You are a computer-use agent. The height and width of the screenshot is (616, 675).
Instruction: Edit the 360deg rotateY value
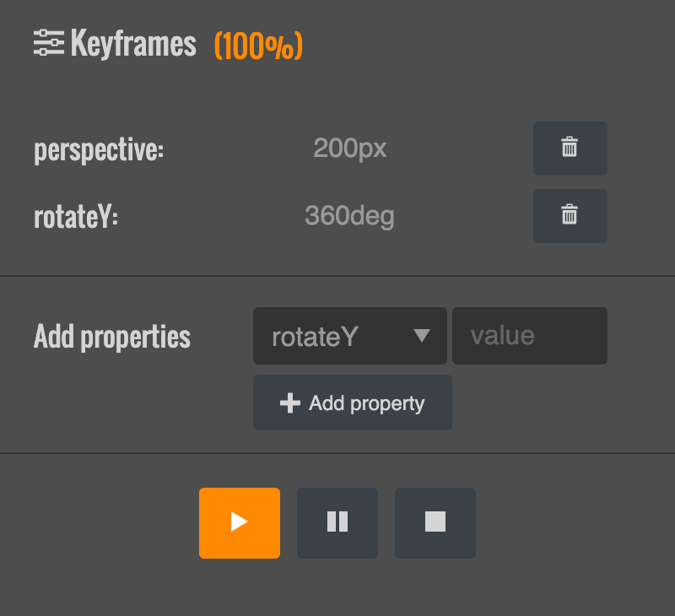click(349, 217)
